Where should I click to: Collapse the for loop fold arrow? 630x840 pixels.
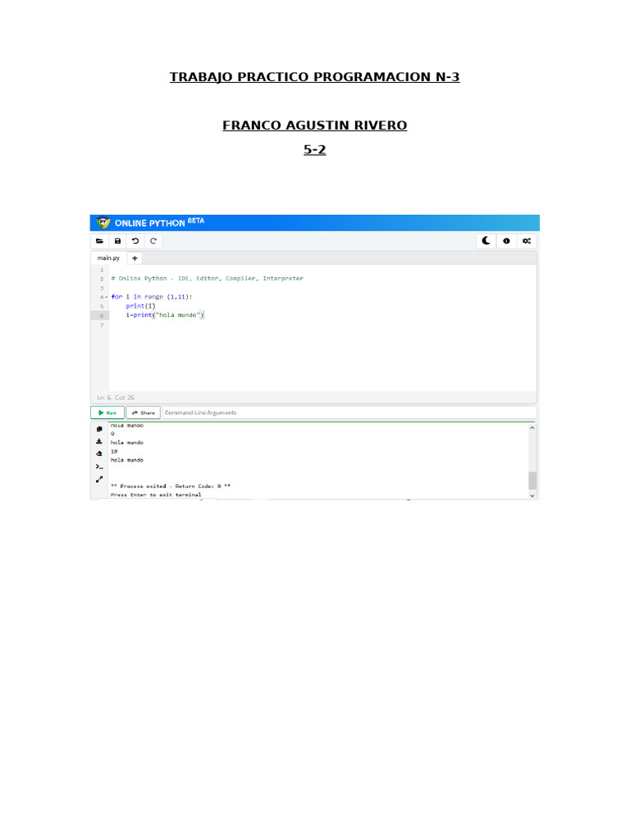107,297
